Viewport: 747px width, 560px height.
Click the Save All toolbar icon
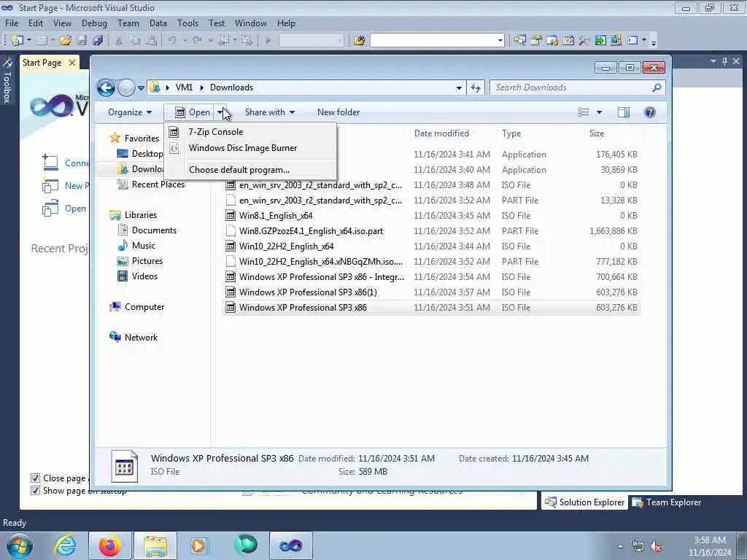[98, 41]
